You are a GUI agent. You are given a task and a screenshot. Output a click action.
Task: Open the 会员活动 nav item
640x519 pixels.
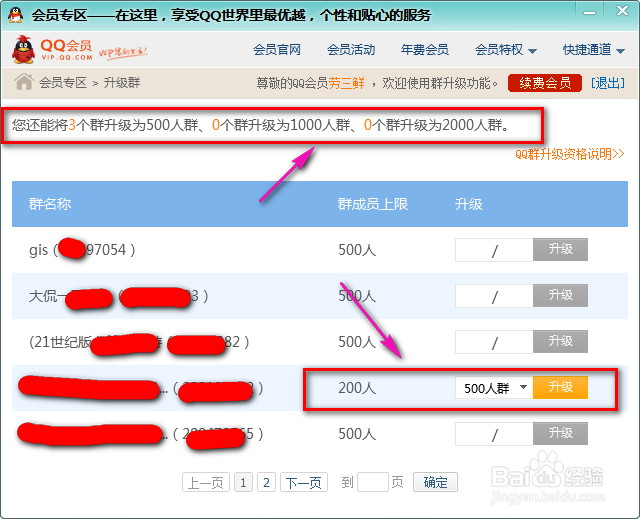coord(351,50)
